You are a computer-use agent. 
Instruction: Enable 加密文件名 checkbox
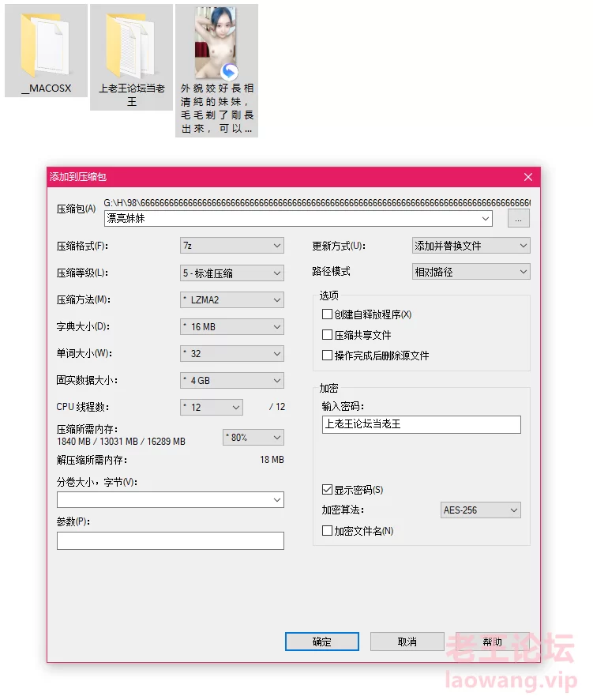pyautogui.click(x=328, y=531)
